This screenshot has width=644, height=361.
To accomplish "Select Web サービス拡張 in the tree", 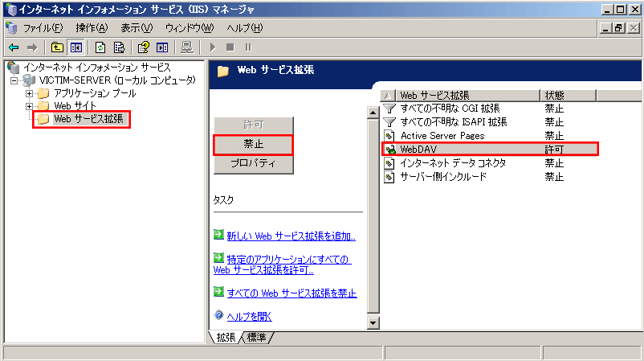I will 88,119.
